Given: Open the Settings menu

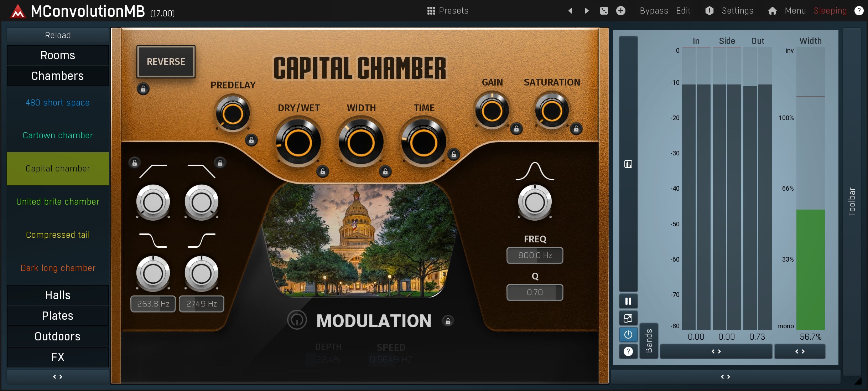Looking at the screenshot, I should [x=737, y=11].
